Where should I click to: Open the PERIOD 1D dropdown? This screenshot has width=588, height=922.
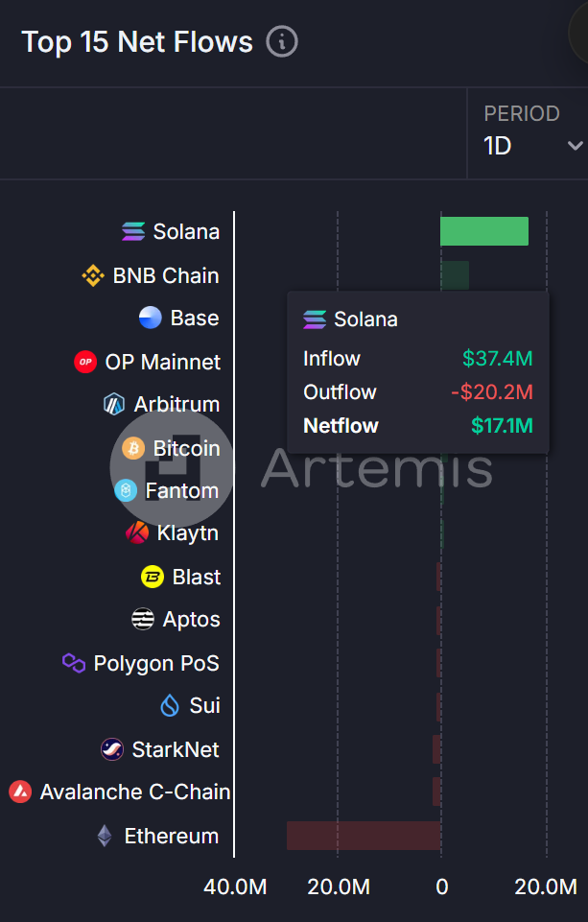click(532, 145)
